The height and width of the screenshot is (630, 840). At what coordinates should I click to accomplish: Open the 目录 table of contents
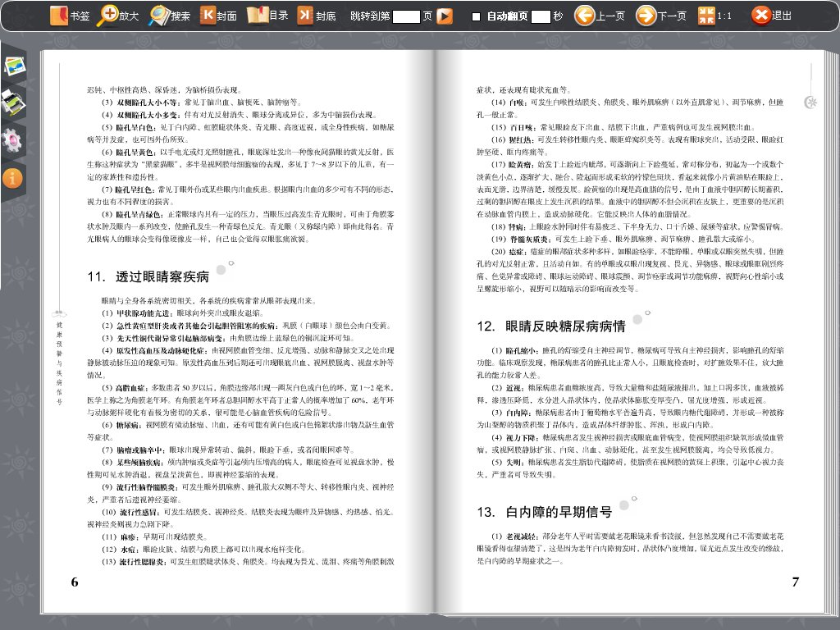267,16
